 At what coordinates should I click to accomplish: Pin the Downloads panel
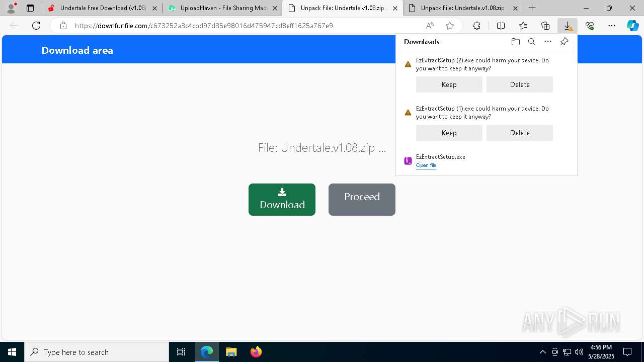(564, 42)
